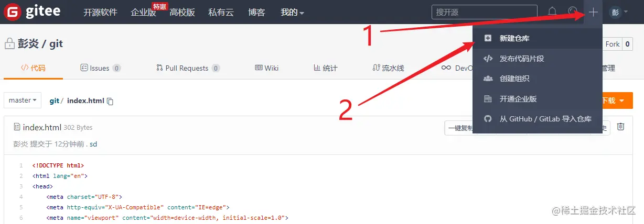Expand the user avatar menu
Image resolution: width=644 pixels, height=224 pixels.
pos(618,12)
